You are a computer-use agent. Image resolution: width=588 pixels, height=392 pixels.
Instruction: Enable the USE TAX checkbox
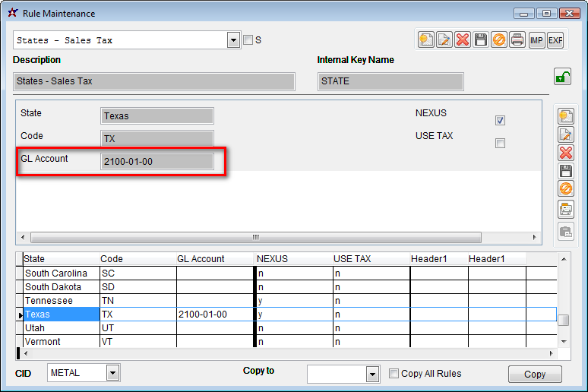pyautogui.click(x=500, y=143)
